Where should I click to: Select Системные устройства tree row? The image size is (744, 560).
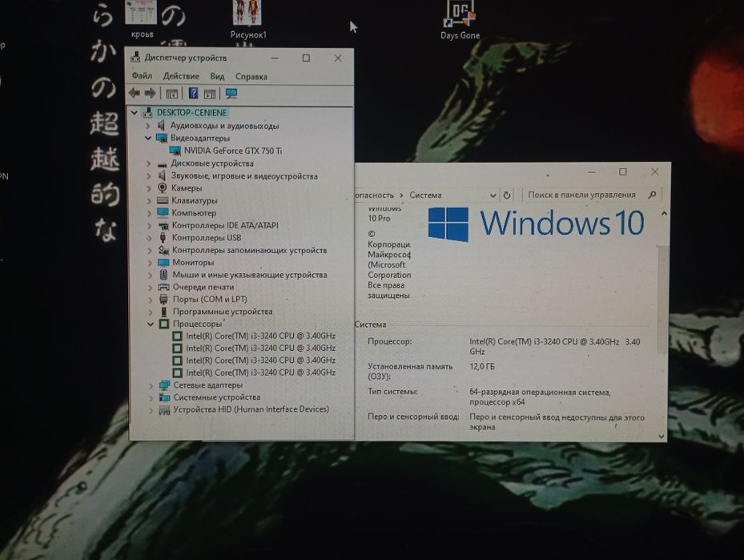(x=217, y=397)
